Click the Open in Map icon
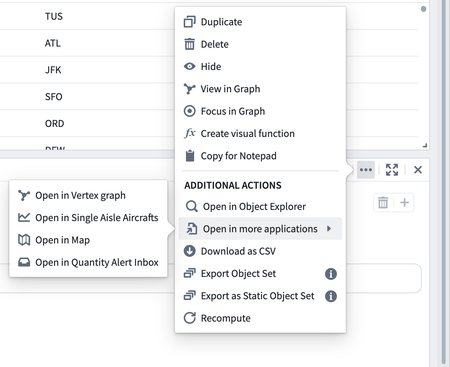 coord(24,240)
